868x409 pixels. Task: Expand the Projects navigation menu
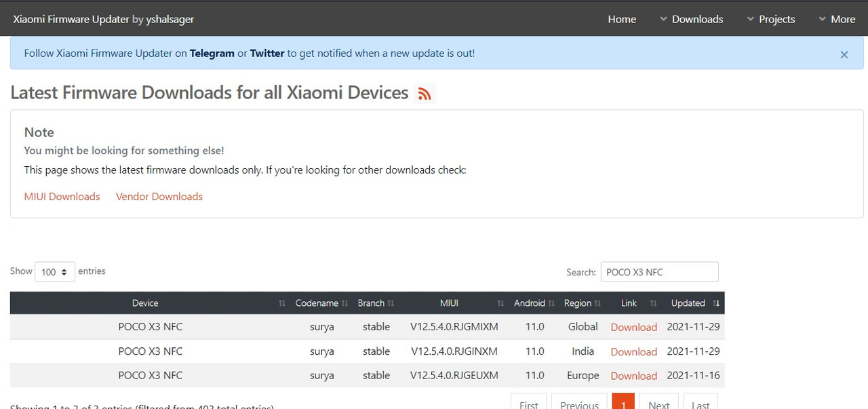(x=770, y=19)
